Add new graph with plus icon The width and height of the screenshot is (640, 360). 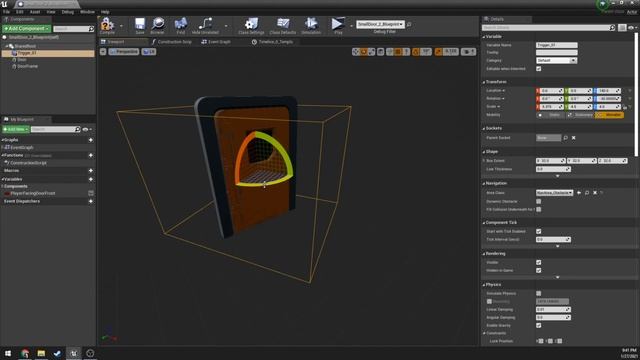pos(91,140)
